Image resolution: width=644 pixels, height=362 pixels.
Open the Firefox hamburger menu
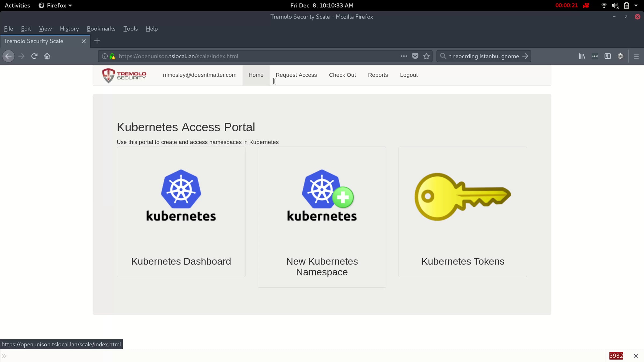click(x=636, y=56)
